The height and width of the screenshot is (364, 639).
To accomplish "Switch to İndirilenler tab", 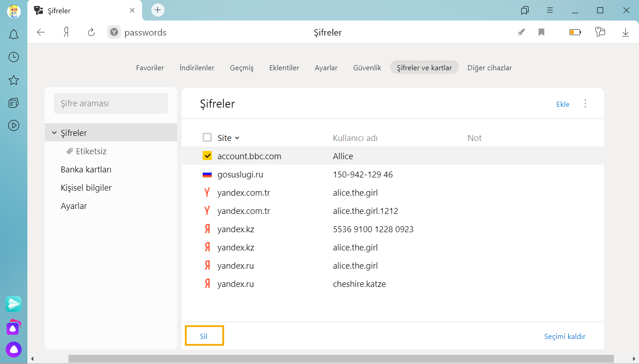I will pos(197,68).
